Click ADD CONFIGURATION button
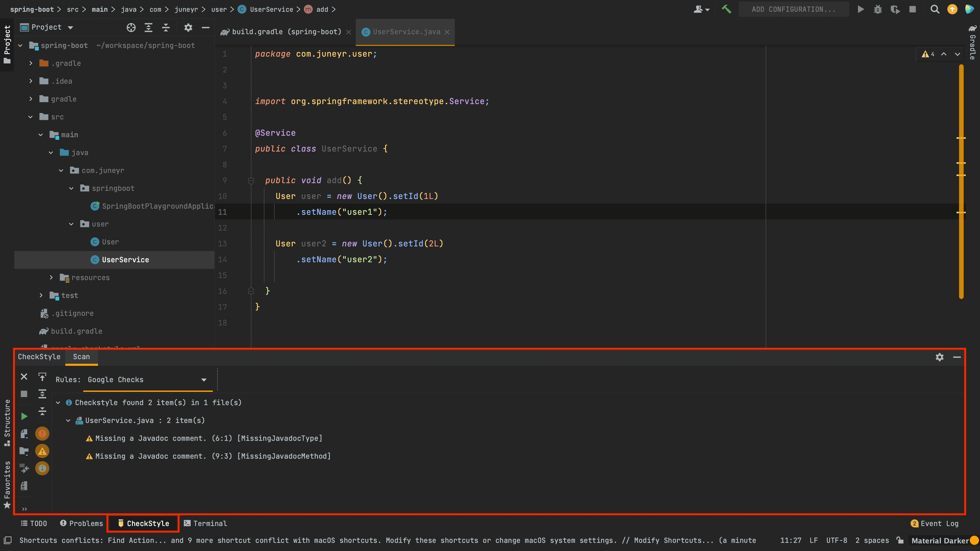Screen dimensions: 980x551 [794, 9]
